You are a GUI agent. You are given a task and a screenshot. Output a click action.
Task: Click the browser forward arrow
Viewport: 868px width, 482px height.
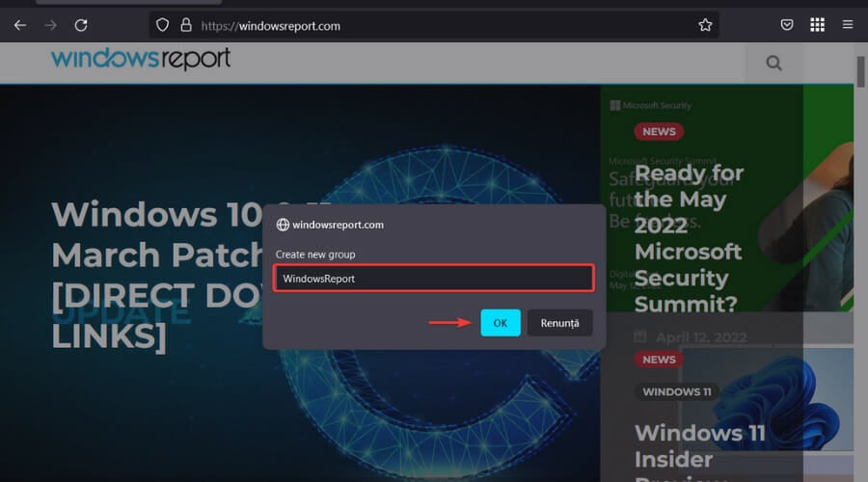(50, 25)
